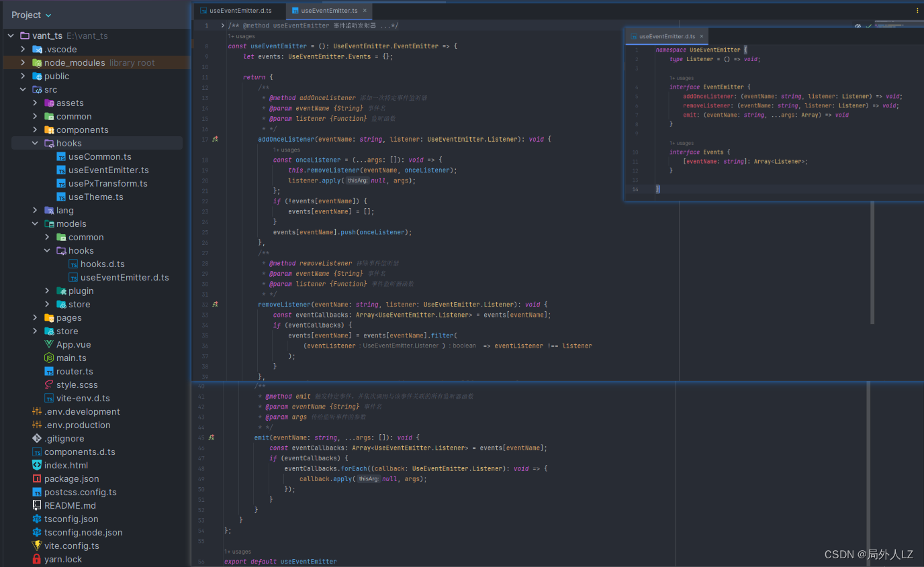The width and height of the screenshot is (924, 567).
Task: Expand the .vscode folder chevron
Action: (x=23, y=49)
